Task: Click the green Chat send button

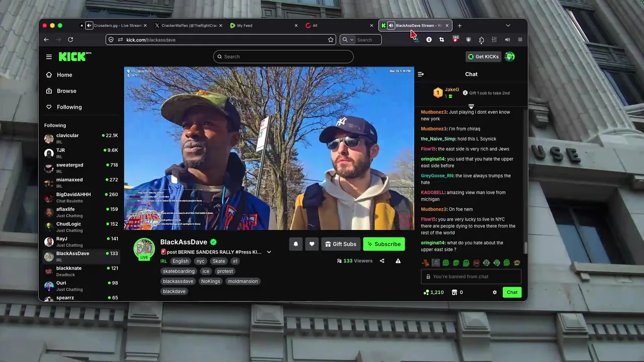Action: tap(512, 292)
